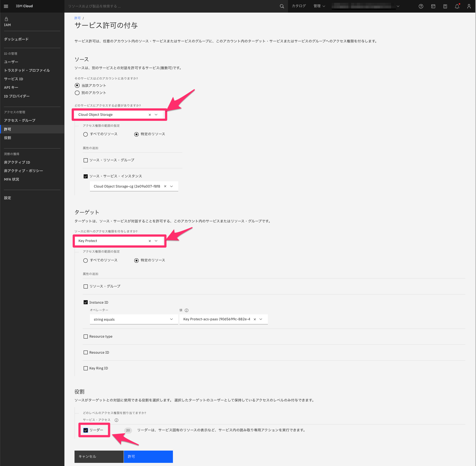Open the string equals operator dropdown
The width and height of the screenshot is (476, 466).
[x=134, y=319]
